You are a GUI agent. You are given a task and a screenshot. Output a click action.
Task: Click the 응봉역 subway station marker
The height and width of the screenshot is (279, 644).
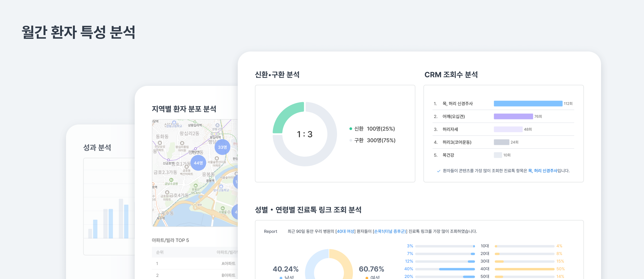(x=210, y=178)
